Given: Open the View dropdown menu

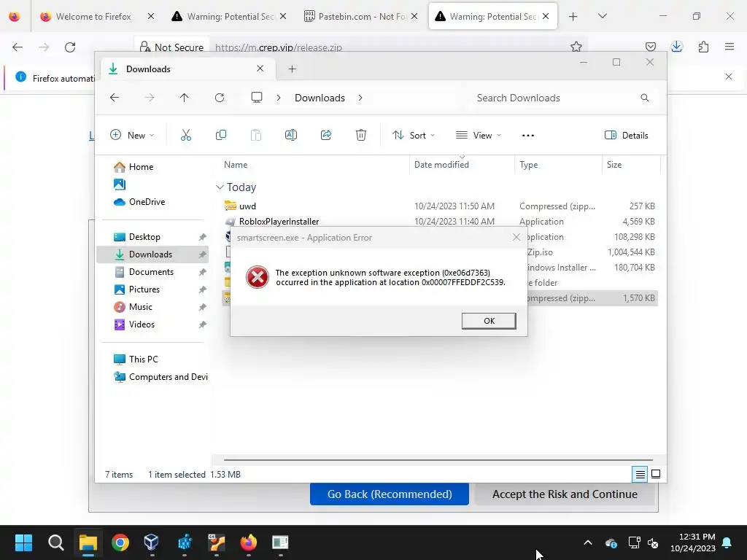Looking at the screenshot, I should (479, 135).
